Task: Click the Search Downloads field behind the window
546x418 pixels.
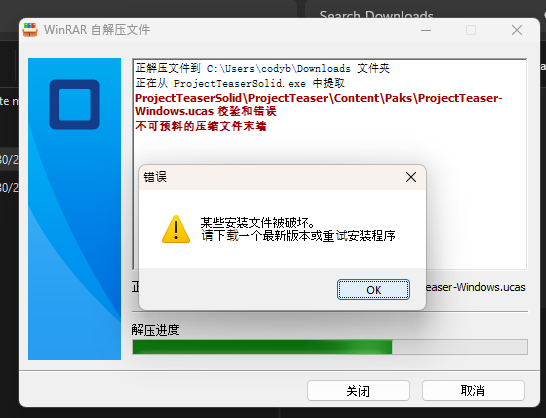Action: 376,15
